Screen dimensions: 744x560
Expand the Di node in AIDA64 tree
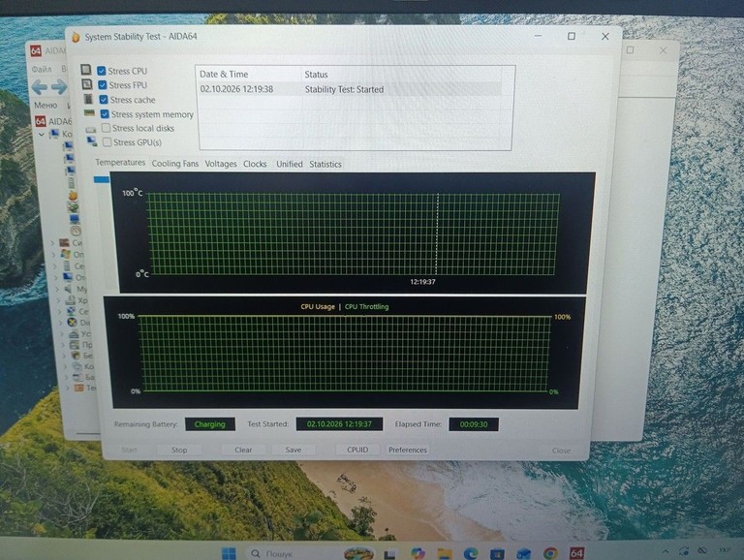pos(61,323)
